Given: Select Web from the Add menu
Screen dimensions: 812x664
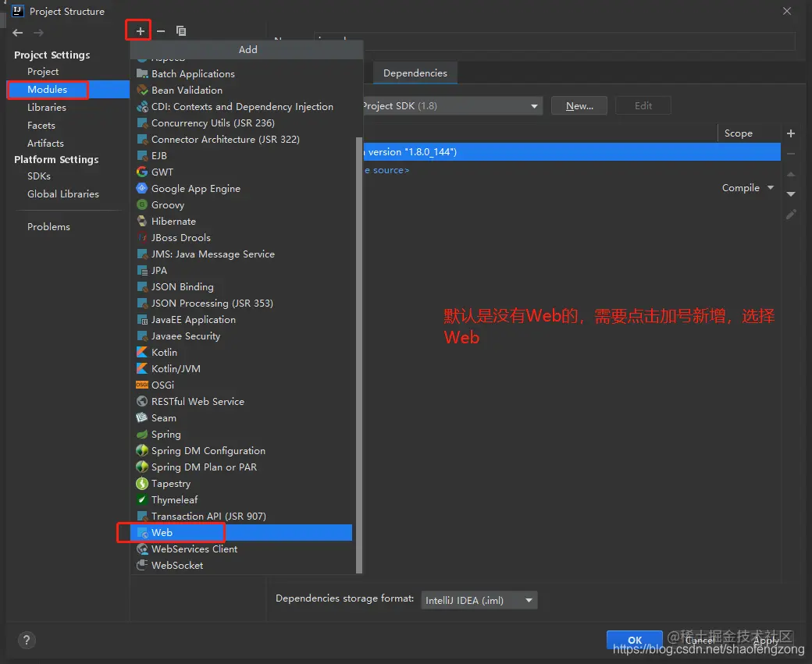Looking at the screenshot, I should pyautogui.click(x=241, y=533).
